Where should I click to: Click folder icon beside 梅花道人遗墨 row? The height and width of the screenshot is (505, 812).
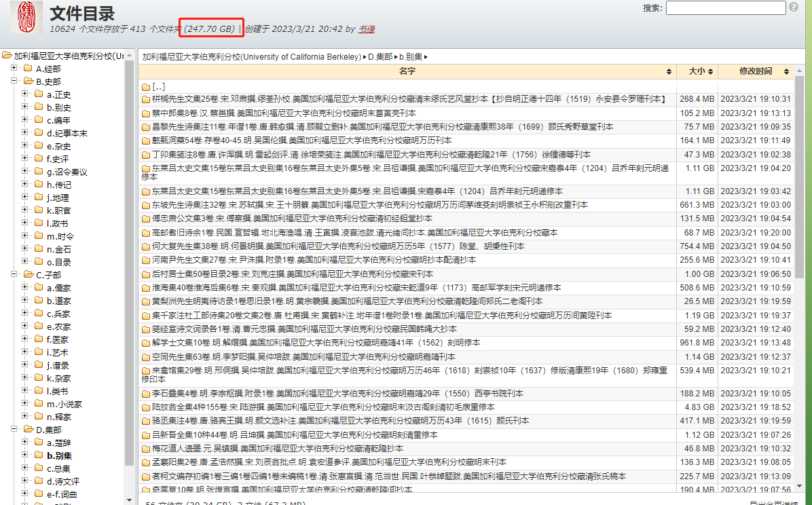pyautogui.click(x=146, y=449)
